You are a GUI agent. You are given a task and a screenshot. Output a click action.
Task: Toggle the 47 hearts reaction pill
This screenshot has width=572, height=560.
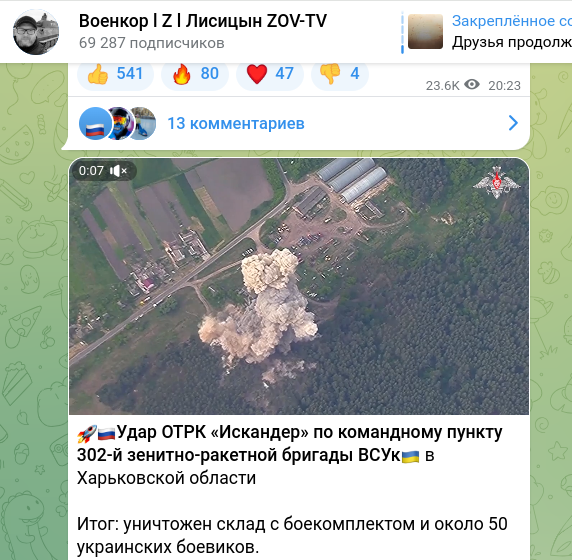pyautogui.click(x=270, y=75)
